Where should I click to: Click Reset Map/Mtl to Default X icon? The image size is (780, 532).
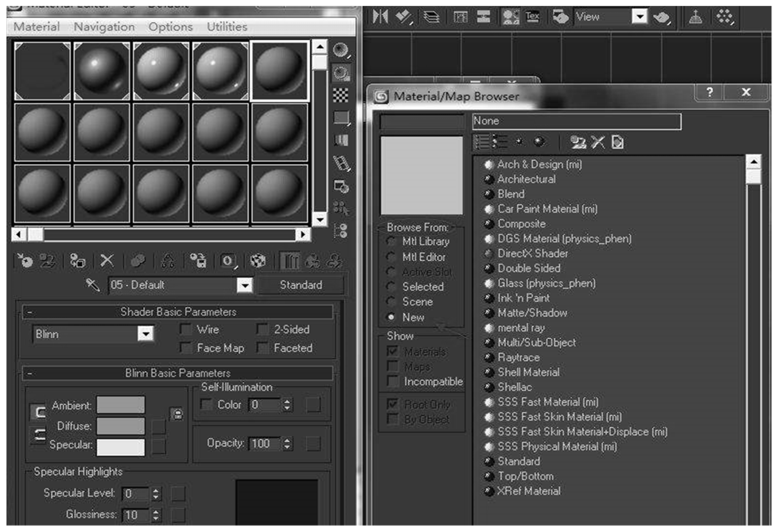tap(107, 261)
